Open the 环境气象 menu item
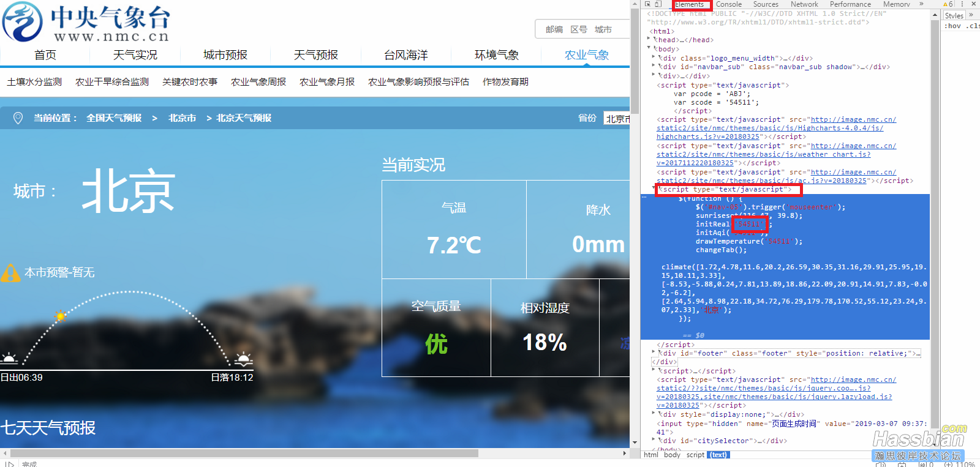The image size is (980, 467). [497, 55]
